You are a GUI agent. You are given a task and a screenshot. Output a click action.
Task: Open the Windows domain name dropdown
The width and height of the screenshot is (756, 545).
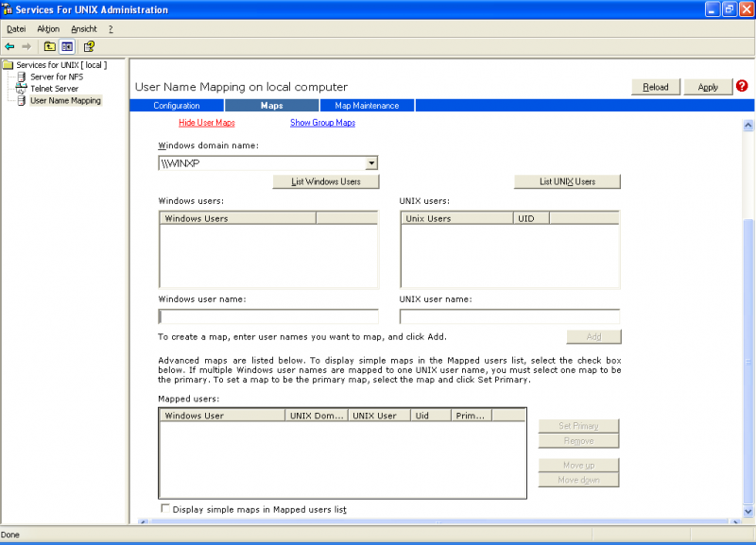[371, 163]
